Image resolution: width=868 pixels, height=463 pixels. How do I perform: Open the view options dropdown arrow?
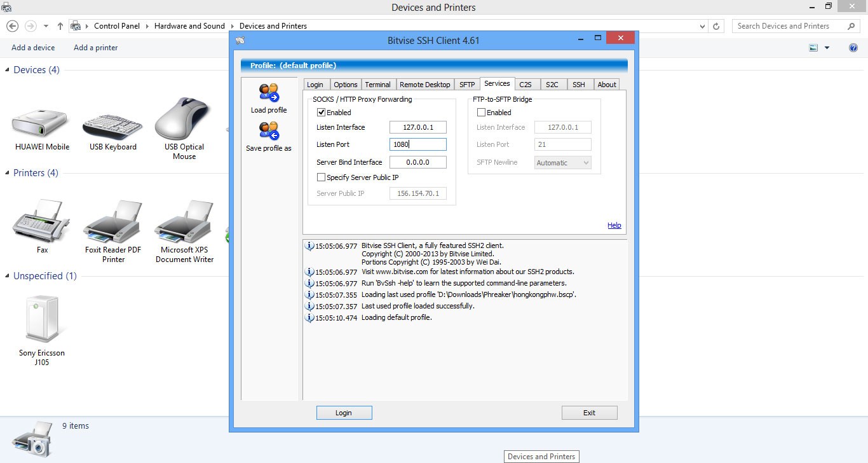point(827,48)
